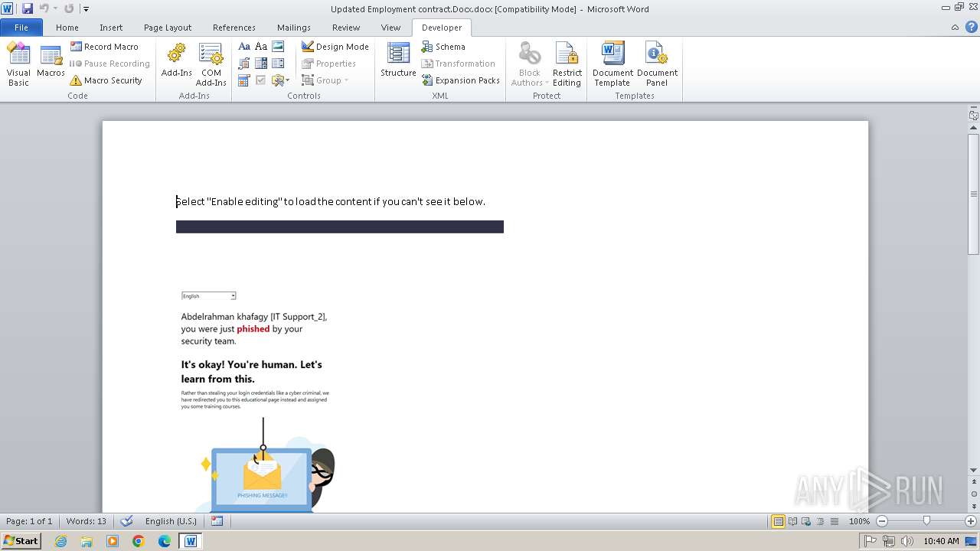
Task: Insert Rich Text content control
Action: pyautogui.click(x=244, y=47)
